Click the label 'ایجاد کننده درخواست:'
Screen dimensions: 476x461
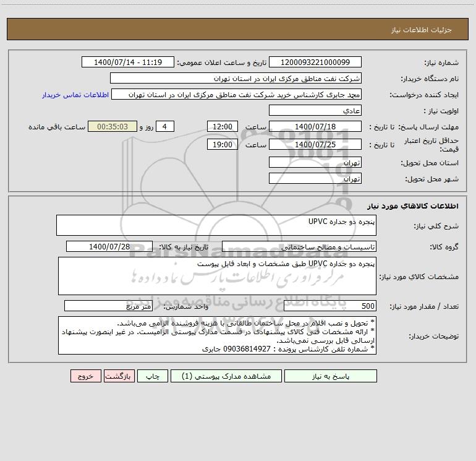[x=424, y=95]
